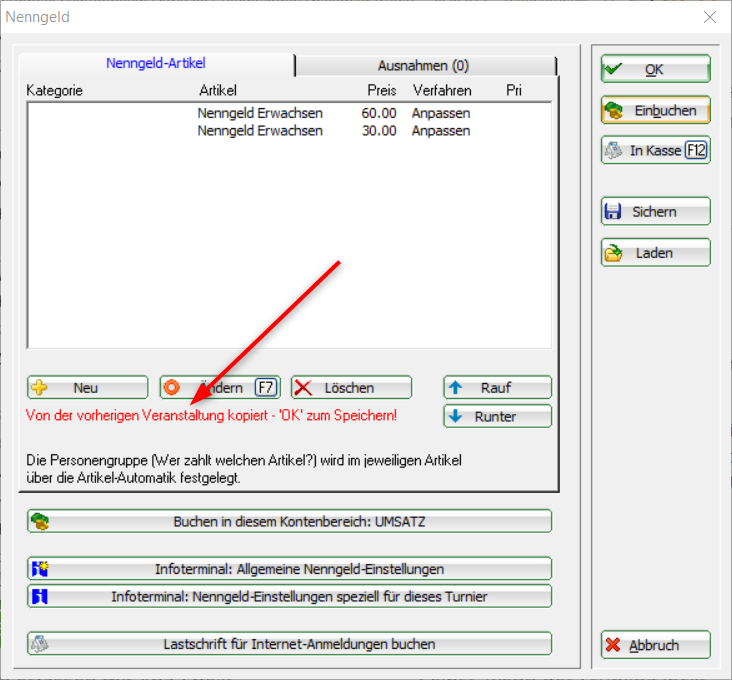Delete the selected article with Löschen
The width and height of the screenshot is (732, 680).
(352, 387)
